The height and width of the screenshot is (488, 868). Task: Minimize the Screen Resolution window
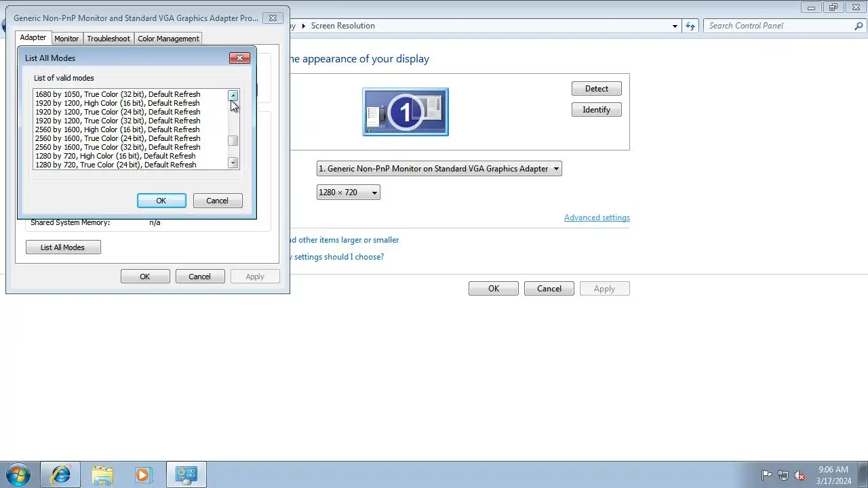click(811, 7)
